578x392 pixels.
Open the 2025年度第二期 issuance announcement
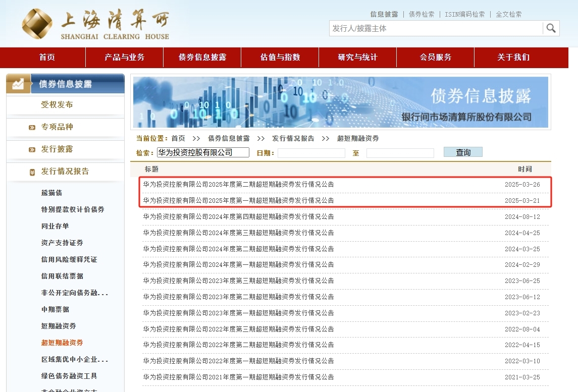pos(238,184)
